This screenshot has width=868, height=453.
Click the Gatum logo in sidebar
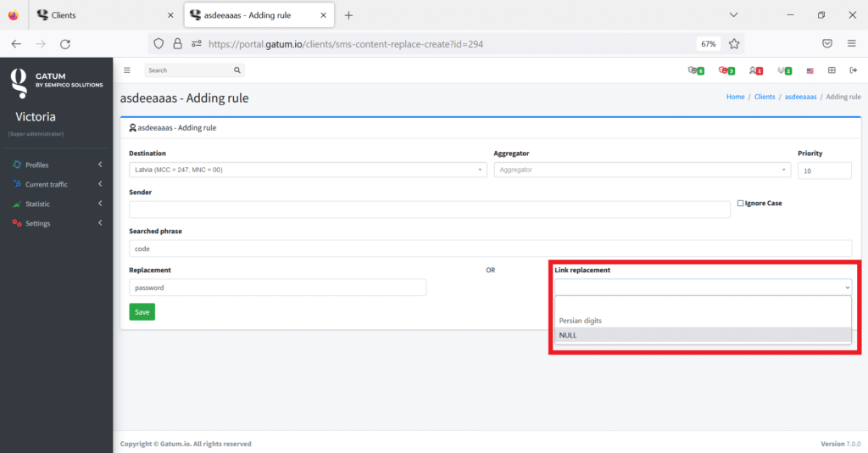[x=19, y=83]
